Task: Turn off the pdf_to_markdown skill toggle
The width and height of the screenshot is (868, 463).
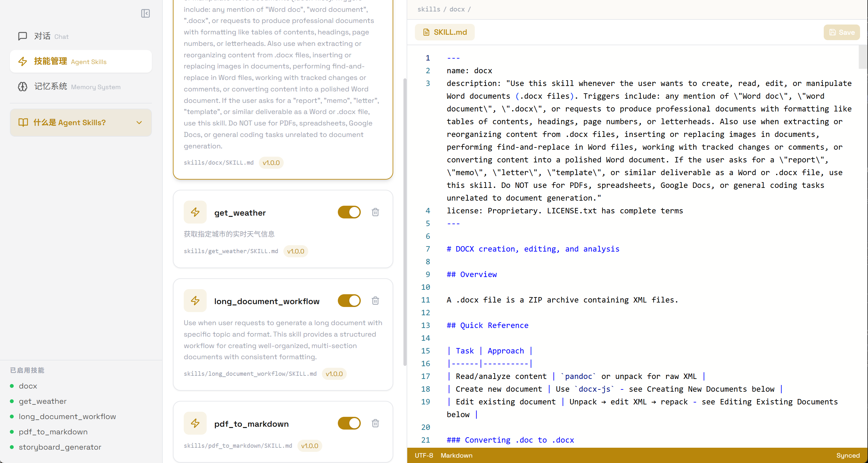Action: coord(349,423)
